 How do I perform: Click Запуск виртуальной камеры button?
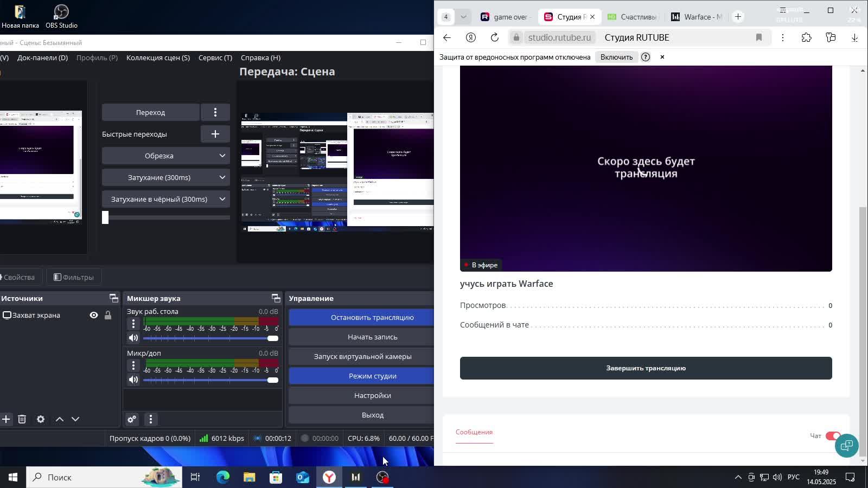(x=361, y=356)
